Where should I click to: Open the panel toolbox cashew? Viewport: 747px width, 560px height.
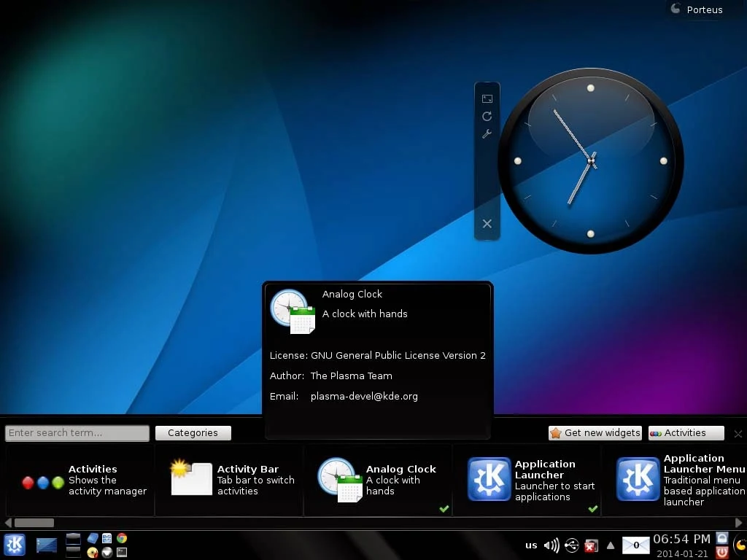tap(741, 545)
